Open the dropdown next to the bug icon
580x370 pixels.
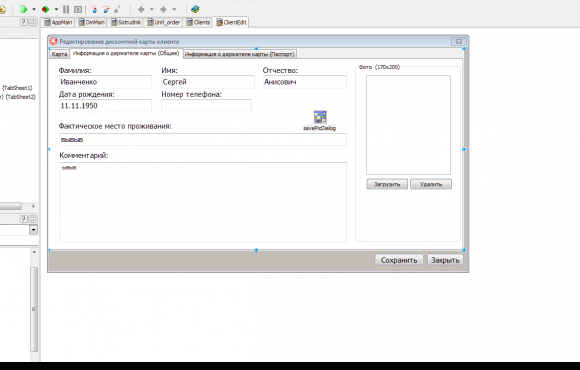pyautogui.click(x=56, y=9)
